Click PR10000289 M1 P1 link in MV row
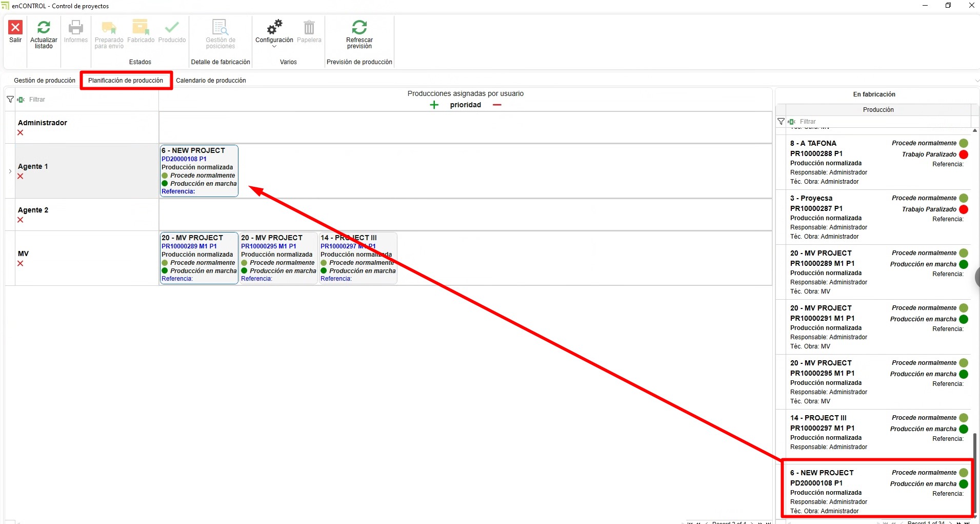Viewport: 980px width, 524px height. pos(189,246)
